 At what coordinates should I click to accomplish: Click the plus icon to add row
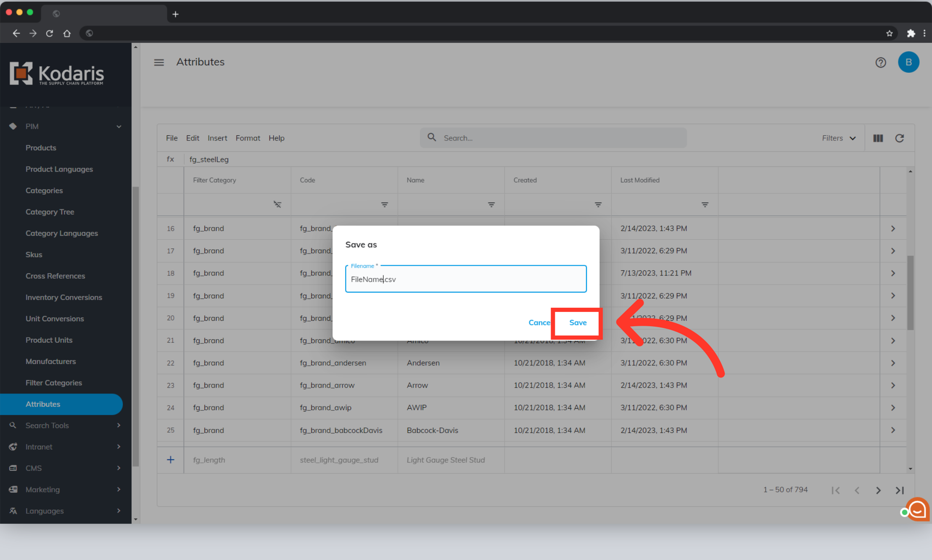tap(170, 460)
